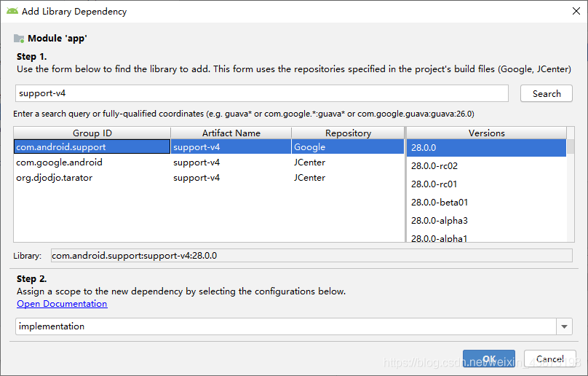Select the com.google.android library row
This screenshot has width=588, height=376.
pos(209,162)
